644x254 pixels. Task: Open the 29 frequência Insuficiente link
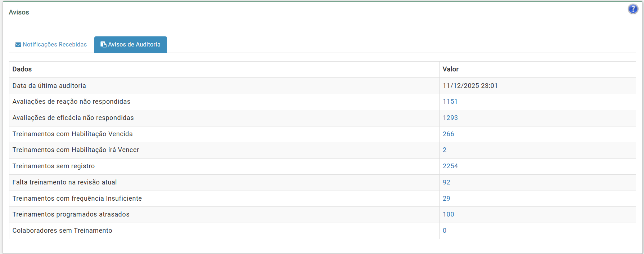[446, 199]
